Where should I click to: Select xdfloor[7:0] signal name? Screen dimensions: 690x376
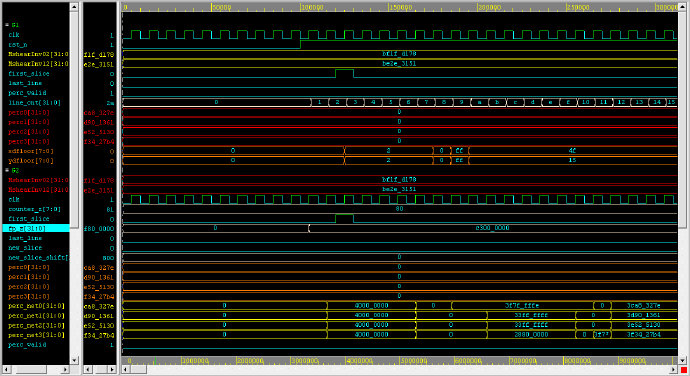tap(31, 151)
